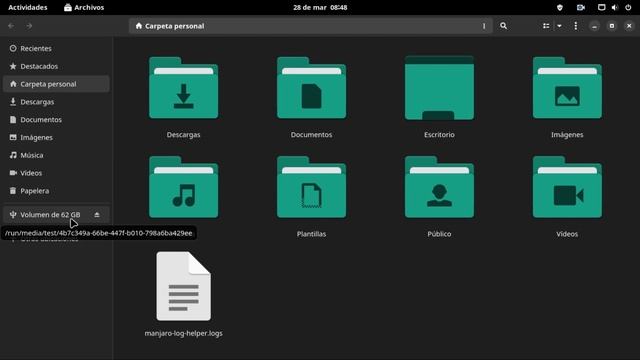Click the display tray icon
Image resolution: width=640 pixels, height=360 pixels.
(601, 7)
